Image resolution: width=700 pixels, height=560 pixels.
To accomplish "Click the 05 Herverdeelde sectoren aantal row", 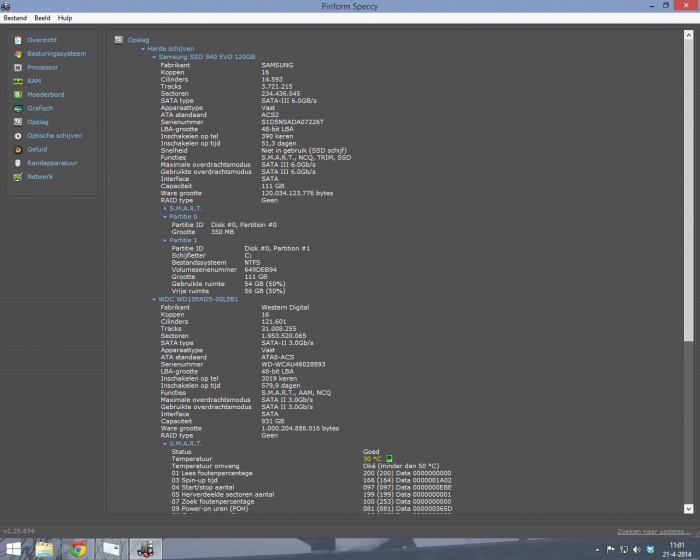I will pyautogui.click(x=311, y=494).
